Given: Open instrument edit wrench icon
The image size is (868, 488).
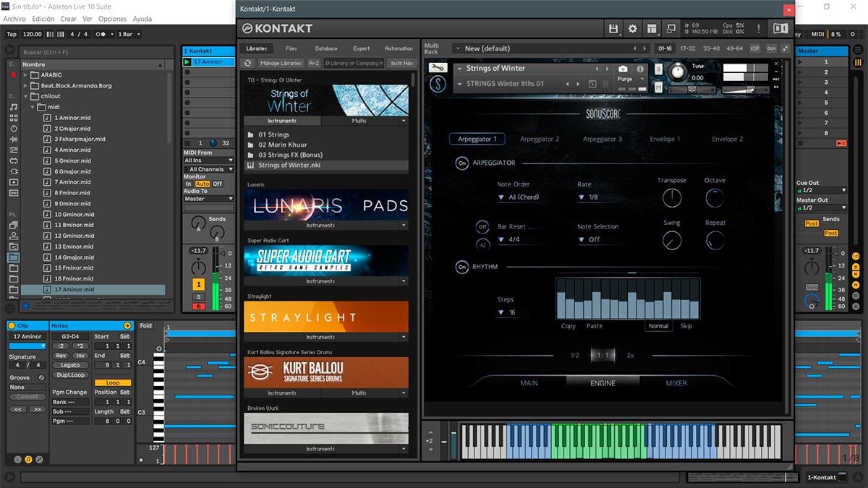Looking at the screenshot, I should point(437,68).
